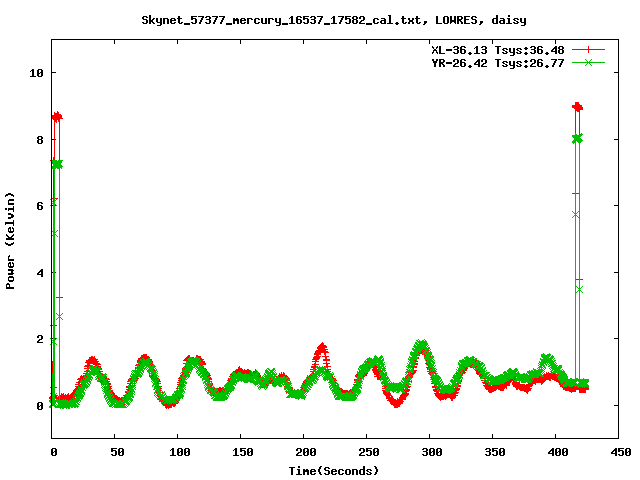The image size is (640, 480).
Task: Click the x-axis tick label 400
Action: (x=558, y=452)
